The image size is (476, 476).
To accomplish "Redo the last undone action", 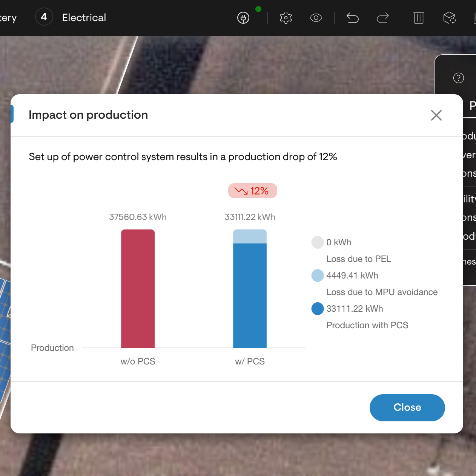I will pos(382,18).
